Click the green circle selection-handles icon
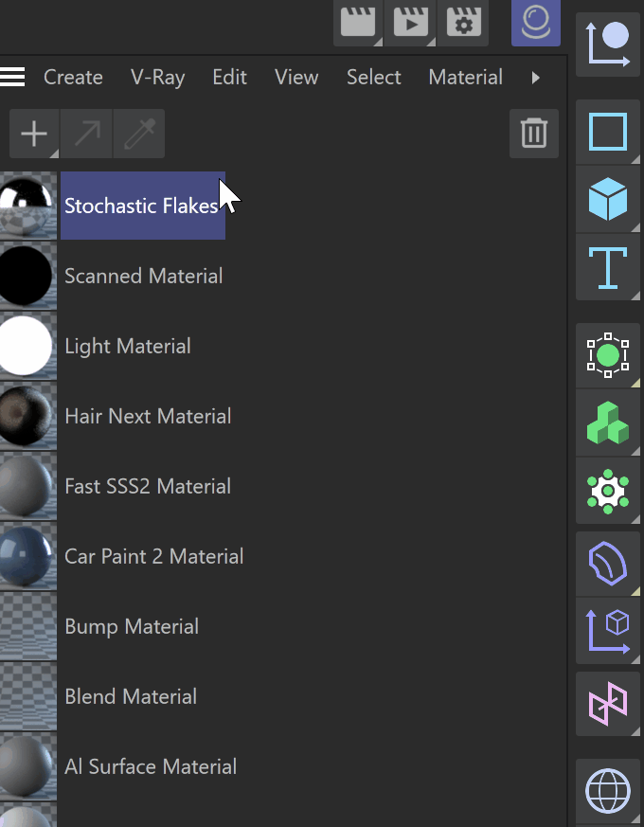644x827 pixels. coord(608,355)
